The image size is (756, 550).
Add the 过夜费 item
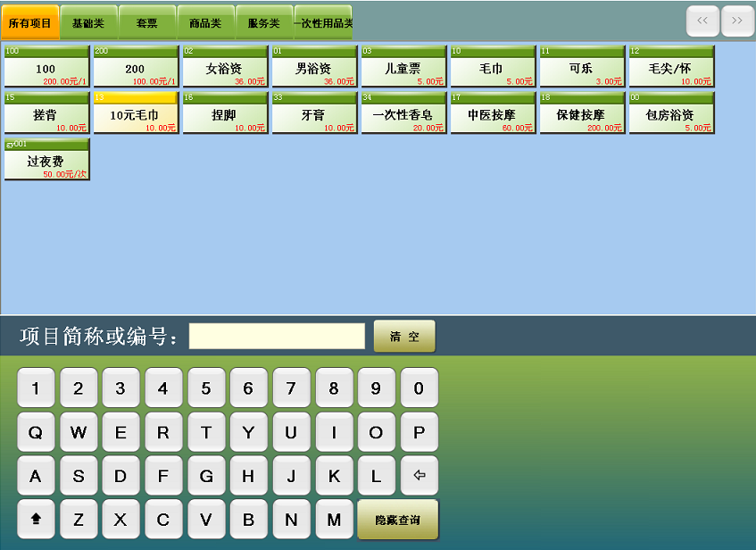(46, 160)
